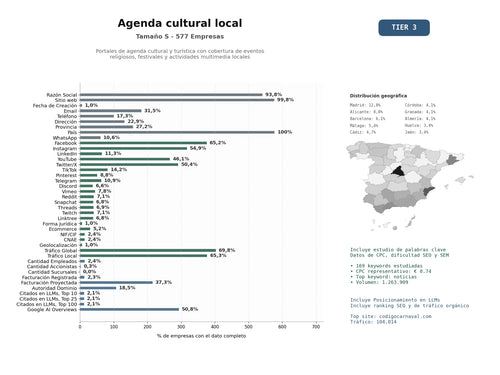Viewport: 500px width, 375px height.
Task: Click the 'Reddit' row label
Action: [69, 197]
